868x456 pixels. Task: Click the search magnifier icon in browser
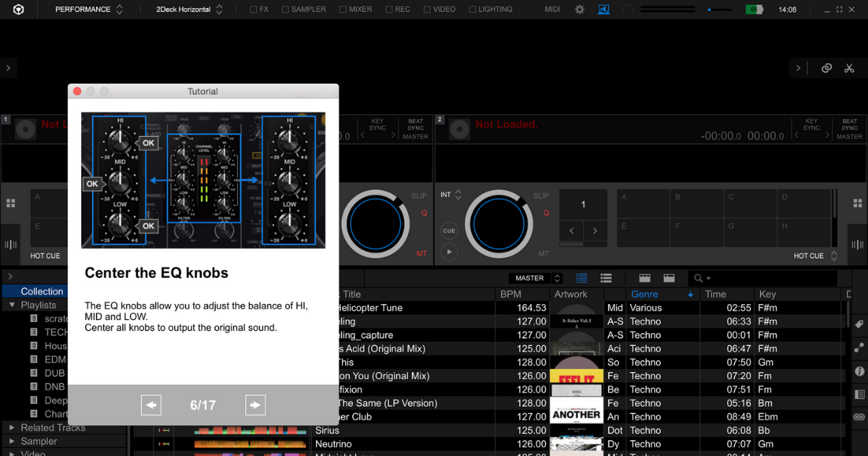699,278
